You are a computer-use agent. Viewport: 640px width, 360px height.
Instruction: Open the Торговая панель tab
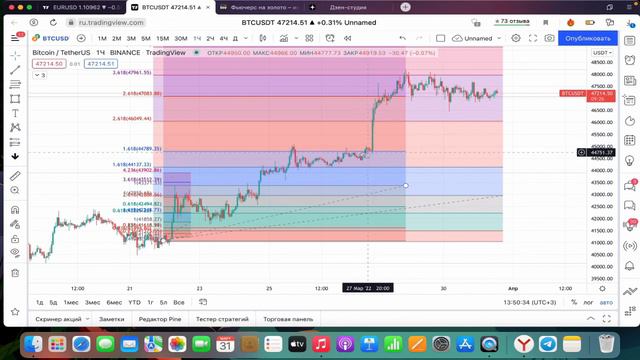(288, 319)
